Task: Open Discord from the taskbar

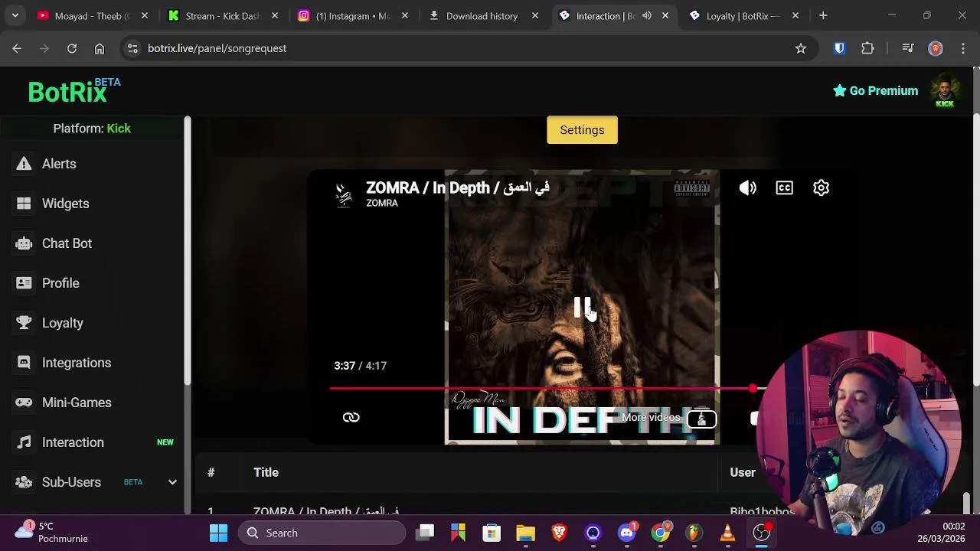Action: coord(627,533)
